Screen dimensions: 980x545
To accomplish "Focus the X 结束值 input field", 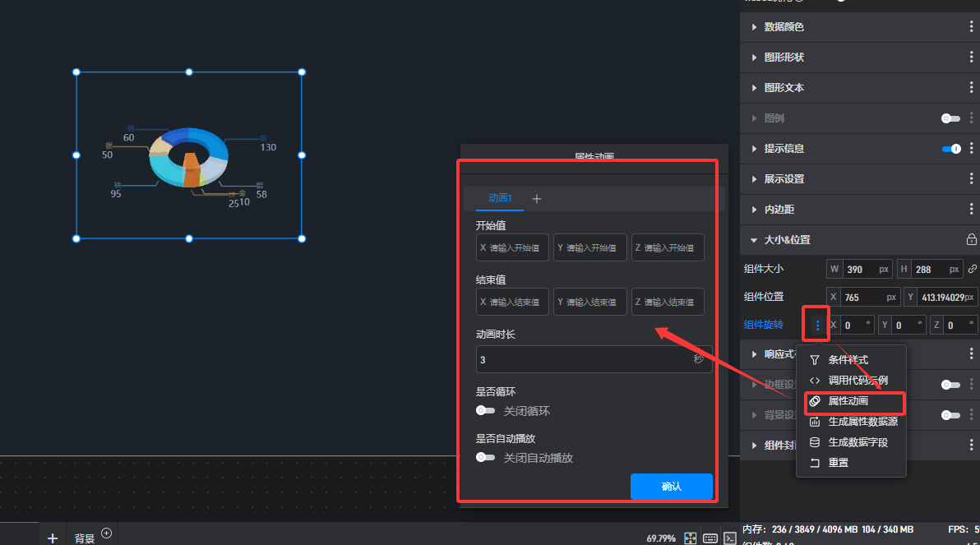I will coord(512,302).
